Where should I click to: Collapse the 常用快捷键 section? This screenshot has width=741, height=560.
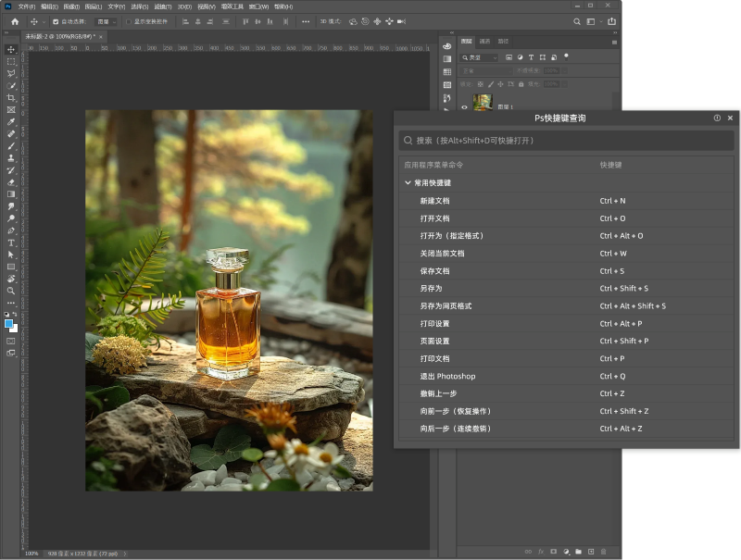tap(408, 183)
